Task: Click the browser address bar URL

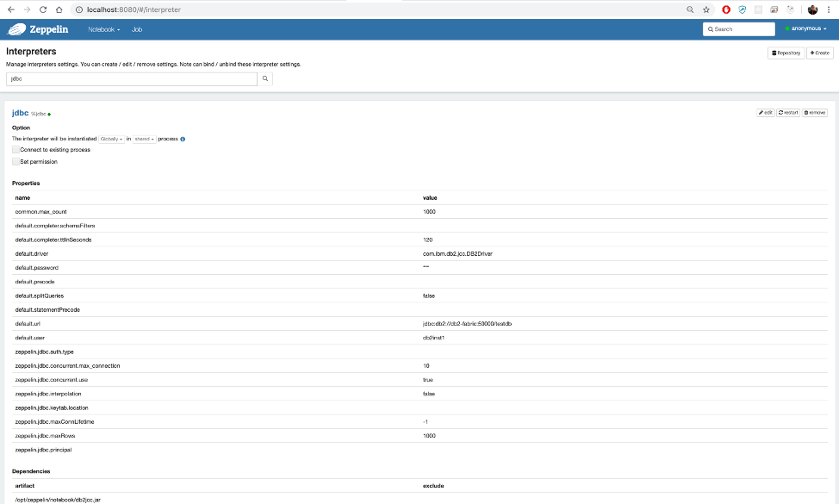Action: point(134,9)
